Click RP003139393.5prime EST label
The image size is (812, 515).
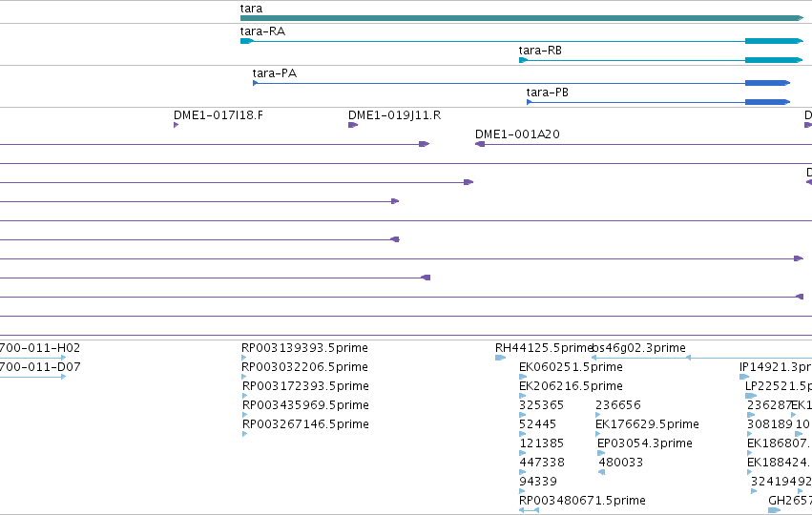pos(305,348)
